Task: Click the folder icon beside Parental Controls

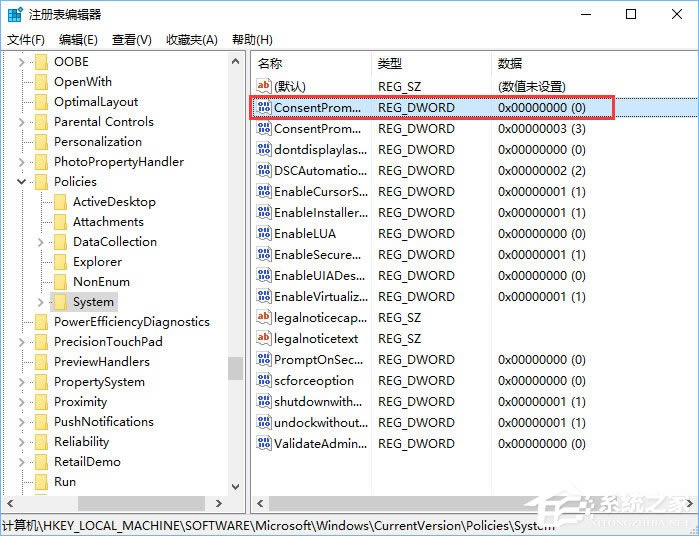Action: (x=41, y=122)
